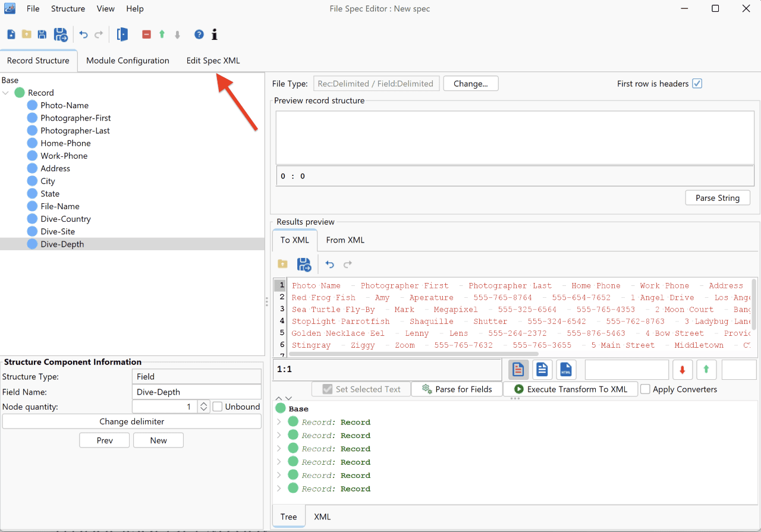Click Execute Transform To XML button
Image resolution: width=761 pixels, height=532 pixels.
[570, 389]
